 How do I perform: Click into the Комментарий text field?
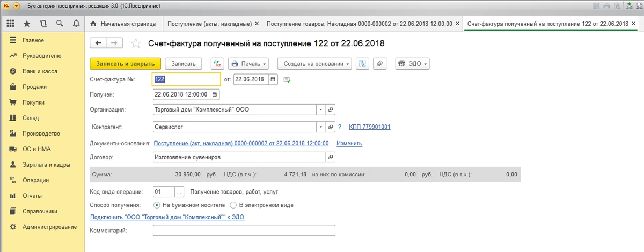[x=244, y=230]
